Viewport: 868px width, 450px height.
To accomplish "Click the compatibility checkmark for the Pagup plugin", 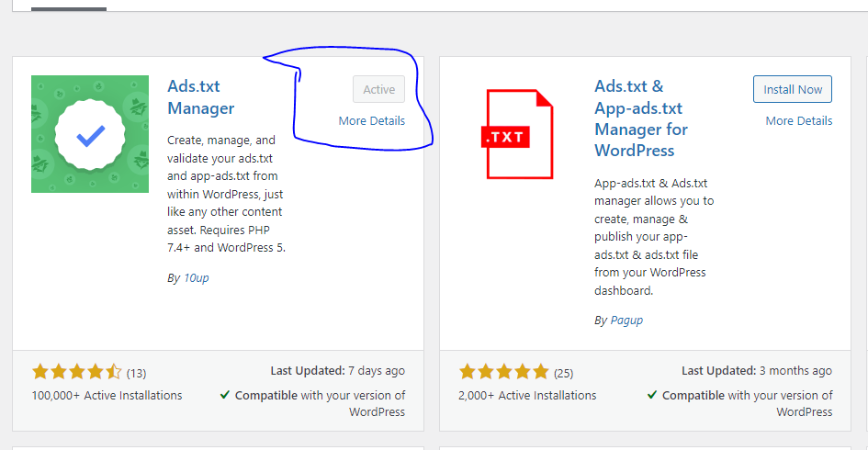I will point(652,395).
